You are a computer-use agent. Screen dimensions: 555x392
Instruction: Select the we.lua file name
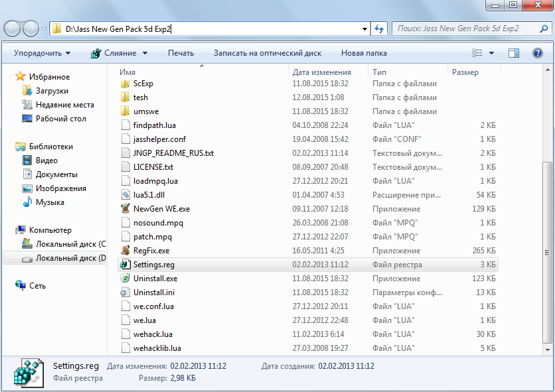click(145, 320)
